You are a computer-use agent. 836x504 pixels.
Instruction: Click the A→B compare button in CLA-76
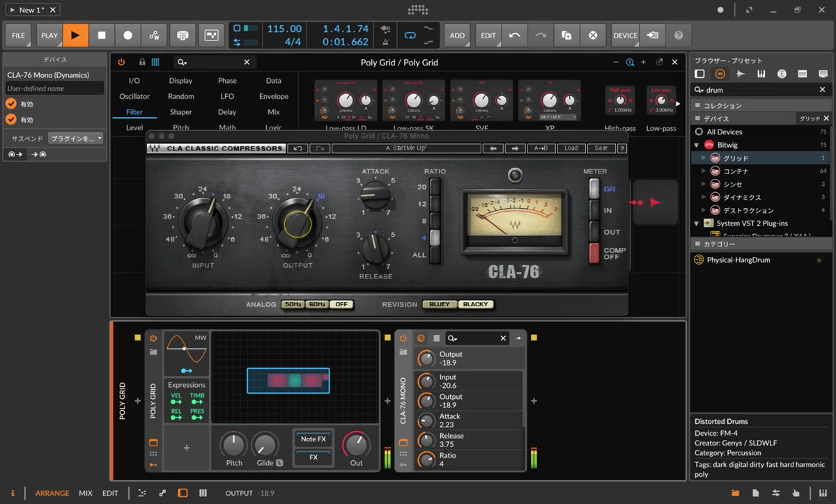[x=541, y=148]
